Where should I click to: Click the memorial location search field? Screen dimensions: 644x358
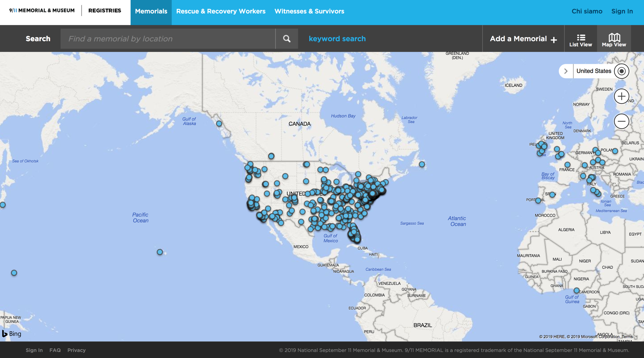coord(167,39)
